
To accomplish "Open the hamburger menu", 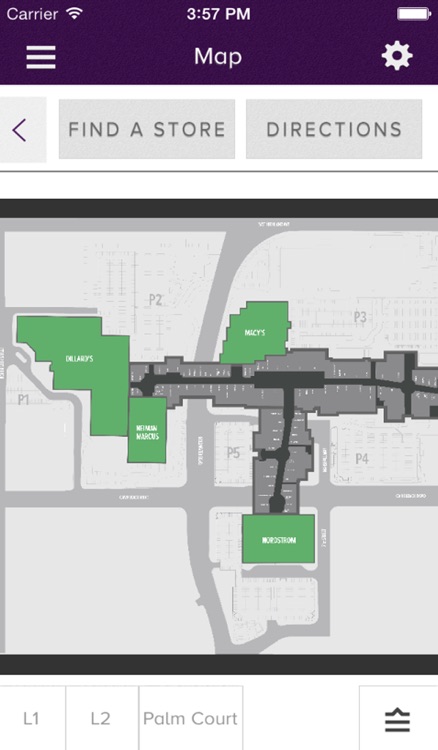I will 41,57.
